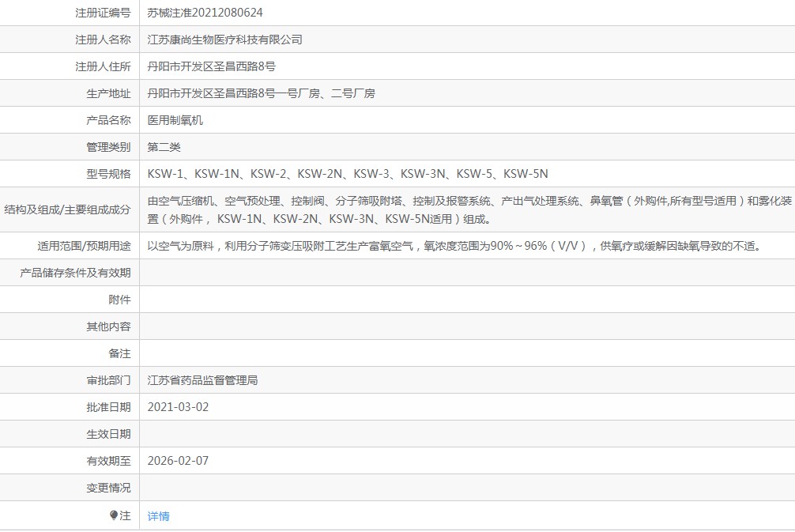The image size is (795, 532).
Task: Click the 有效期至 label
Action: (x=108, y=461)
